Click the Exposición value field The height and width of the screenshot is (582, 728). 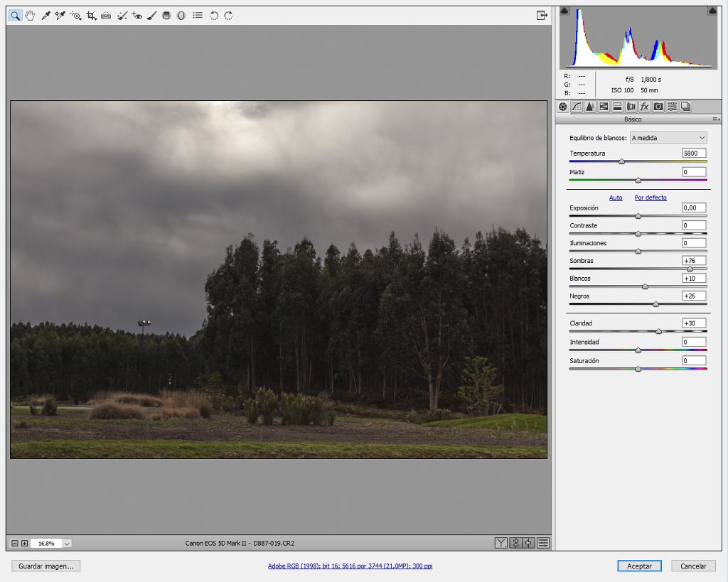click(694, 208)
